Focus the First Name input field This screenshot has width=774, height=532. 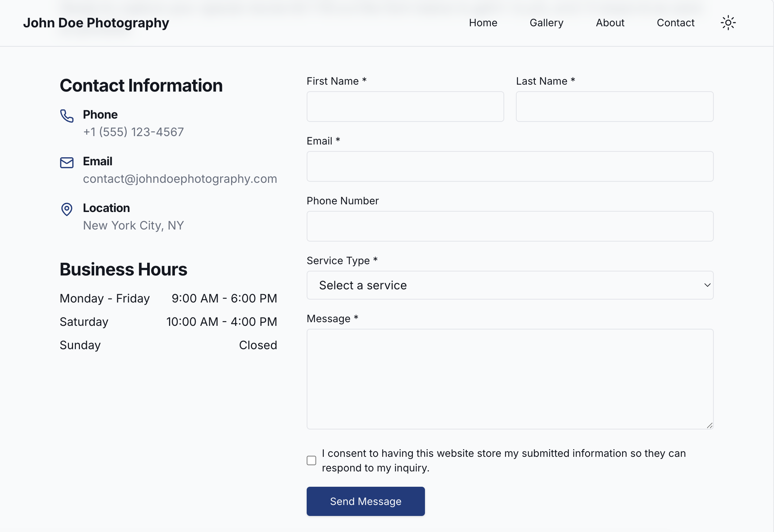[x=405, y=107]
